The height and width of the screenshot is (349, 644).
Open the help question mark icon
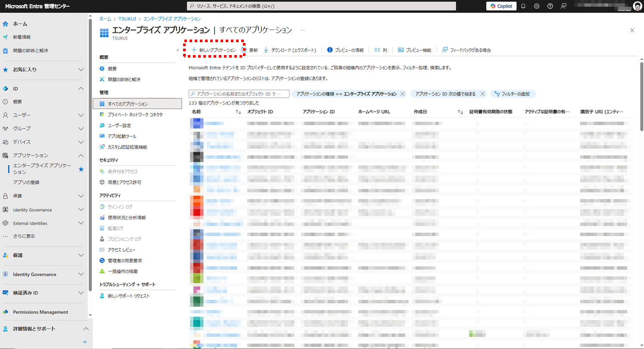tap(550, 6)
